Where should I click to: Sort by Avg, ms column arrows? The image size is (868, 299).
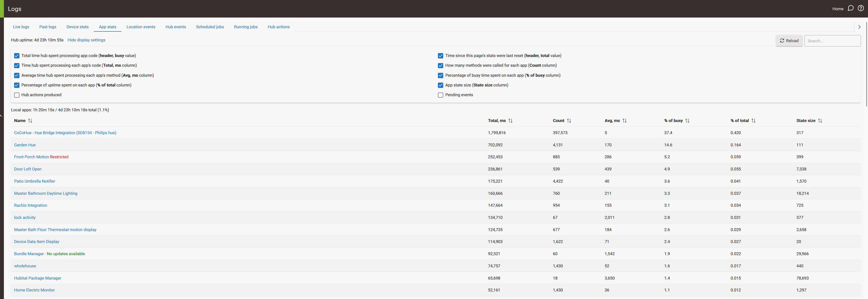(624, 121)
